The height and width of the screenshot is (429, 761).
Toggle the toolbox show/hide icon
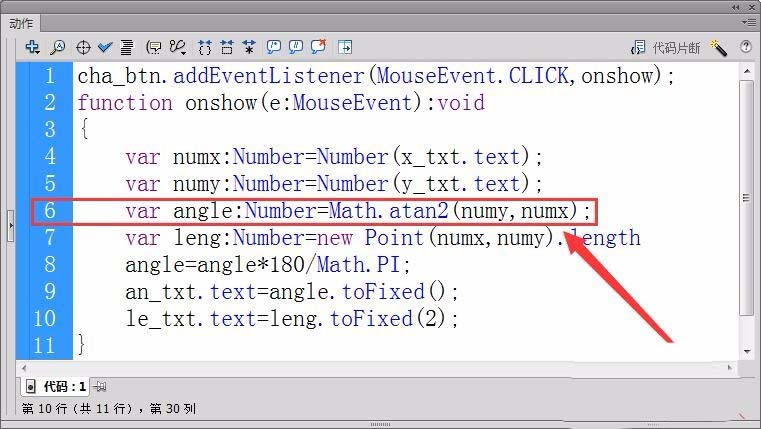coord(345,47)
